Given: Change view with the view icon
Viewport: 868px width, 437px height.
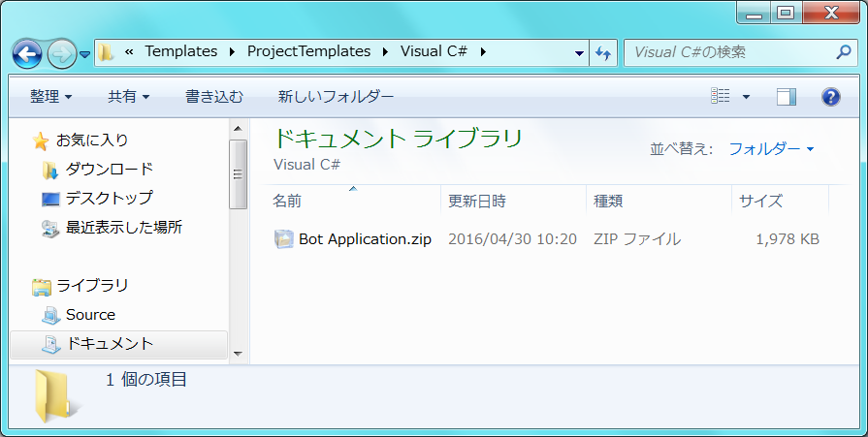Looking at the screenshot, I should [721, 96].
